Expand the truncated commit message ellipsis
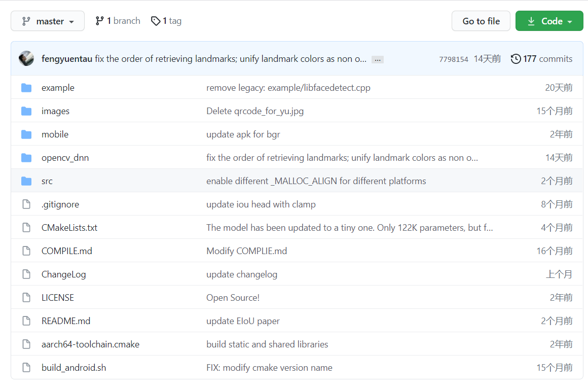 tap(377, 59)
